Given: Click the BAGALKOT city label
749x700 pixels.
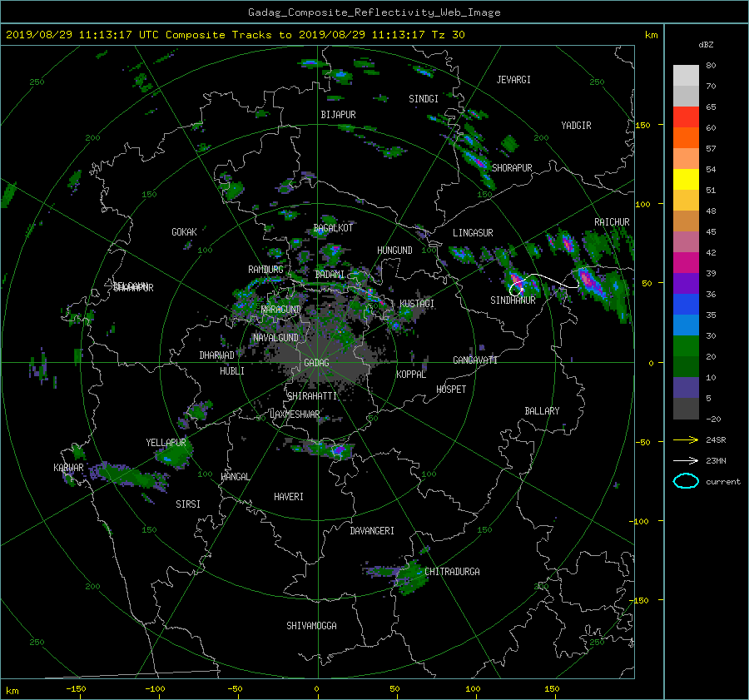Looking at the screenshot, I should pyautogui.click(x=333, y=228).
